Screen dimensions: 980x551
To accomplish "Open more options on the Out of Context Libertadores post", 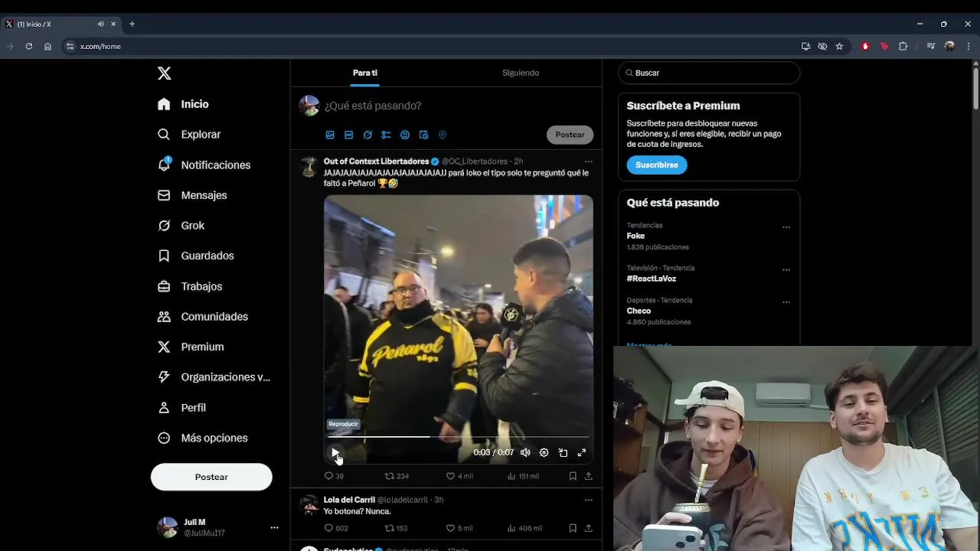I will click(x=588, y=161).
